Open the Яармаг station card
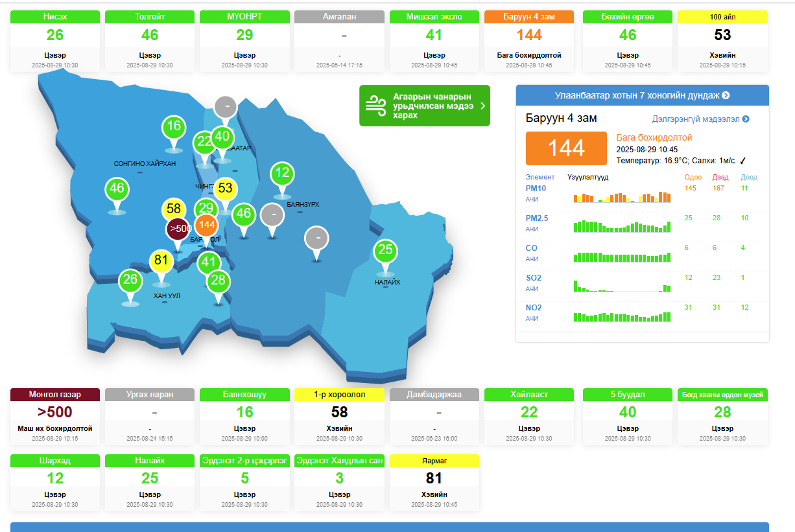Screen dimensions: 795x532 click(x=434, y=483)
